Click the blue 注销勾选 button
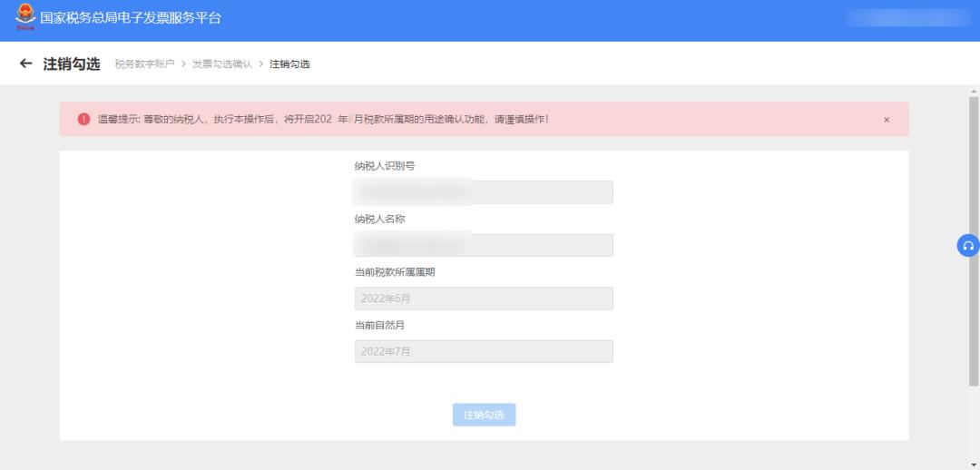This screenshot has width=980, height=470. pos(484,415)
